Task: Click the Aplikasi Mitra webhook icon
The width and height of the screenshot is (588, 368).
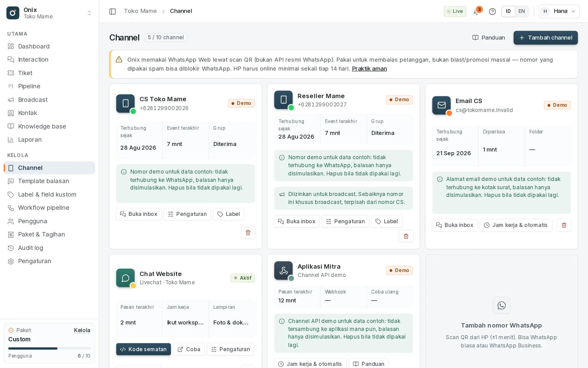Action: [x=284, y=270]
